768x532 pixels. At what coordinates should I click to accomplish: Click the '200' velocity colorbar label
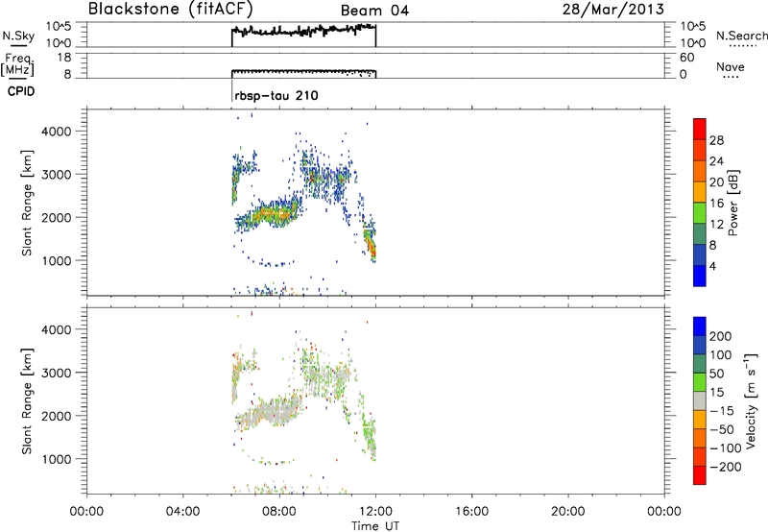click(720, 336)
